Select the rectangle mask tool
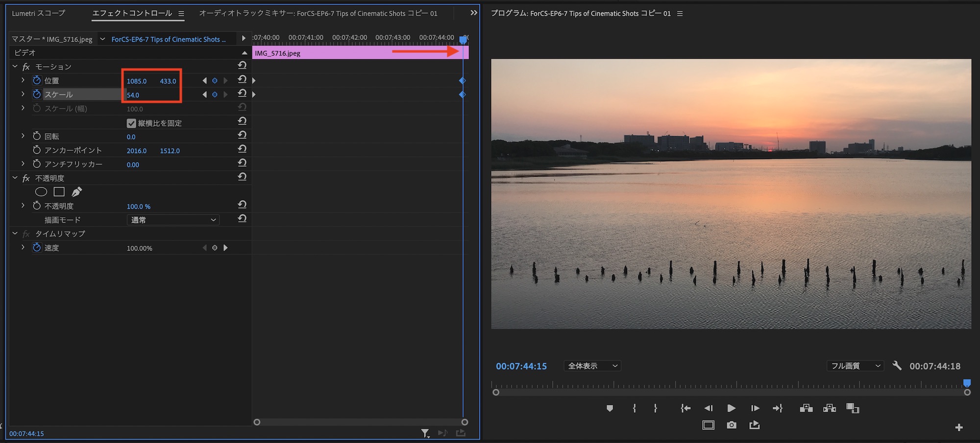980x443 pixels. [59, 192]
